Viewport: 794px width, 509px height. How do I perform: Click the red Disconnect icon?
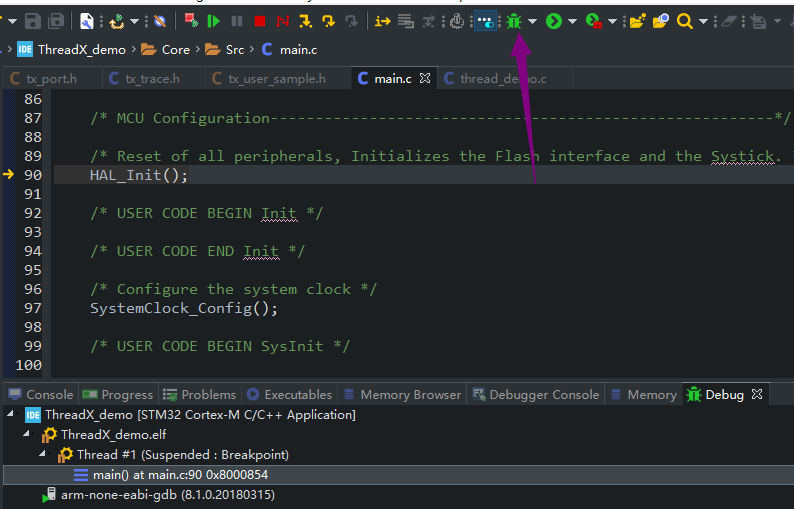coord(283,21)
